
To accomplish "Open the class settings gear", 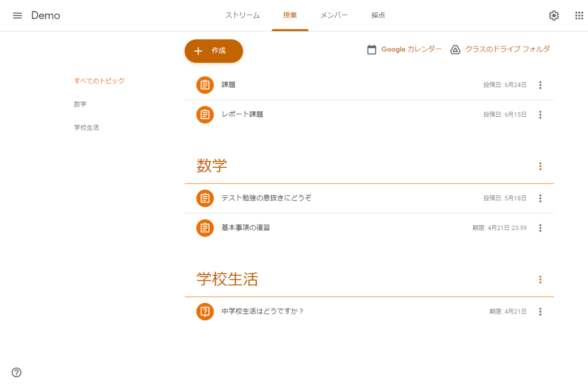I will click(554, 15).
